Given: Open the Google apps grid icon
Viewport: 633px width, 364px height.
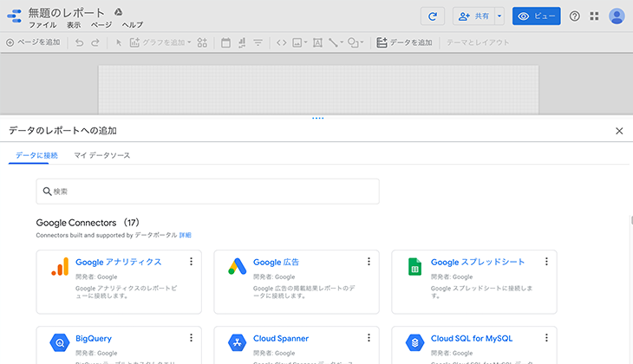Looking at the screenshot, I should click(x=594, y=16).
